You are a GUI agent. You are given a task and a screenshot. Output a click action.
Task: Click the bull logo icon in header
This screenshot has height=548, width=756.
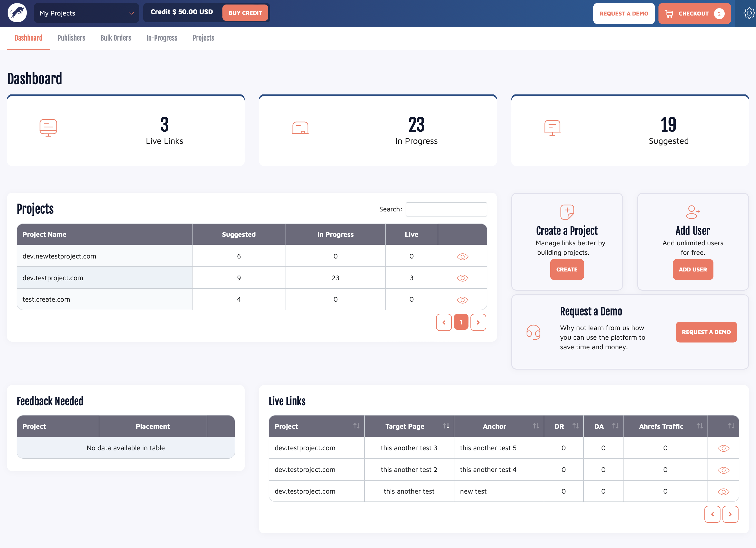point(17,13)
